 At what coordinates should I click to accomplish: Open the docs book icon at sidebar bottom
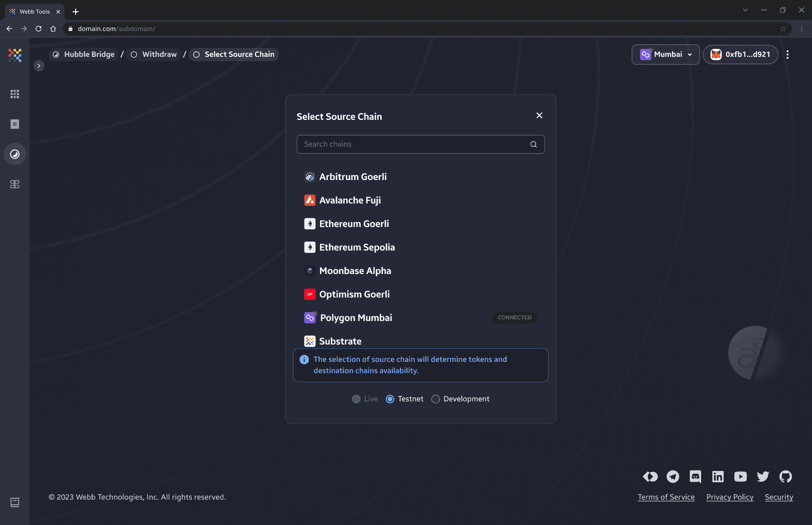click(15, 502)
